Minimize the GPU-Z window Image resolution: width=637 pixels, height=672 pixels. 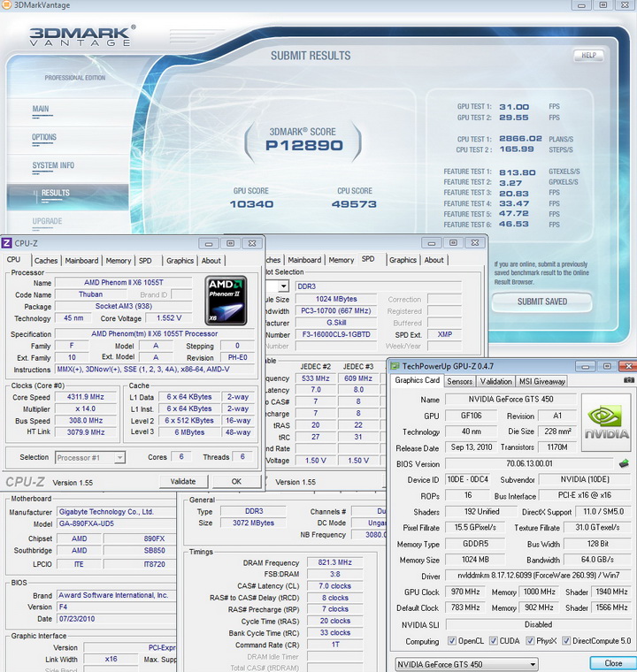click(x=585, y=366)
